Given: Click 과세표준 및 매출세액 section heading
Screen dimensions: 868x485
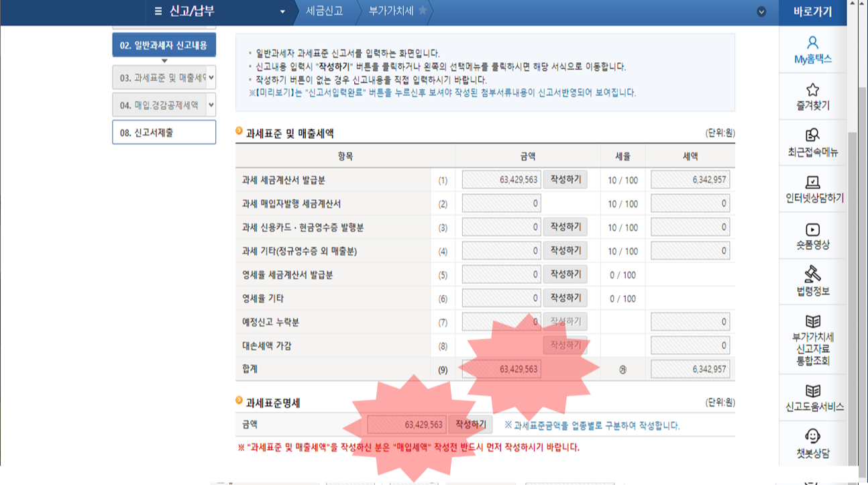Looking at the screenshot, I should tap(290, 133).
